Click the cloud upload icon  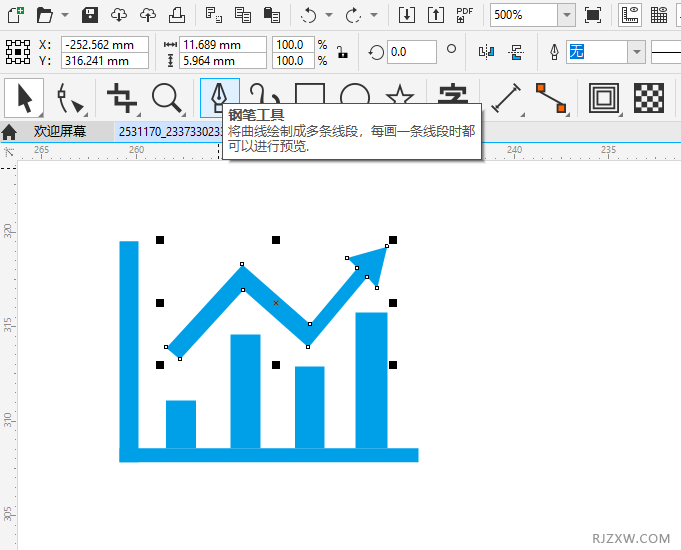pos(148,15)
